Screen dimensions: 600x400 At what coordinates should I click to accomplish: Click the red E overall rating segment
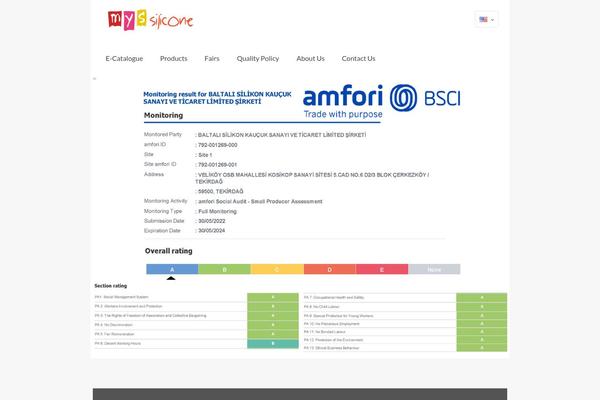pos(382,269)
